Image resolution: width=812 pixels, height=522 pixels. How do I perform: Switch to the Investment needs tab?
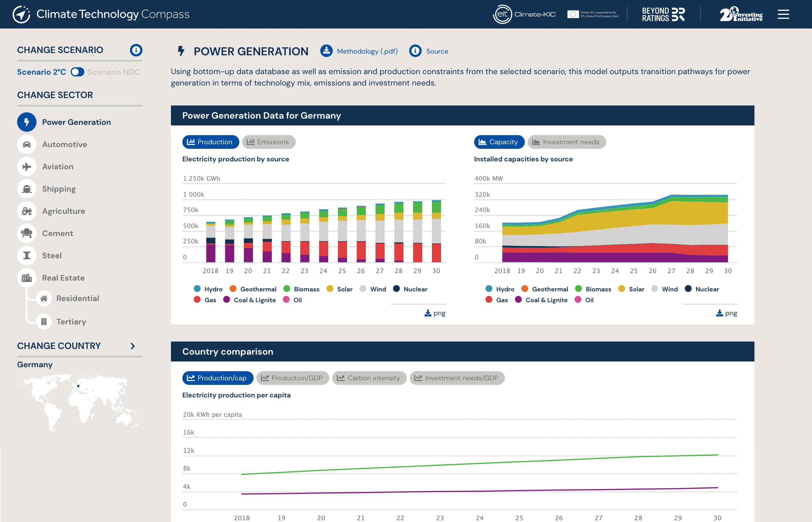click(x=566, y=142)
